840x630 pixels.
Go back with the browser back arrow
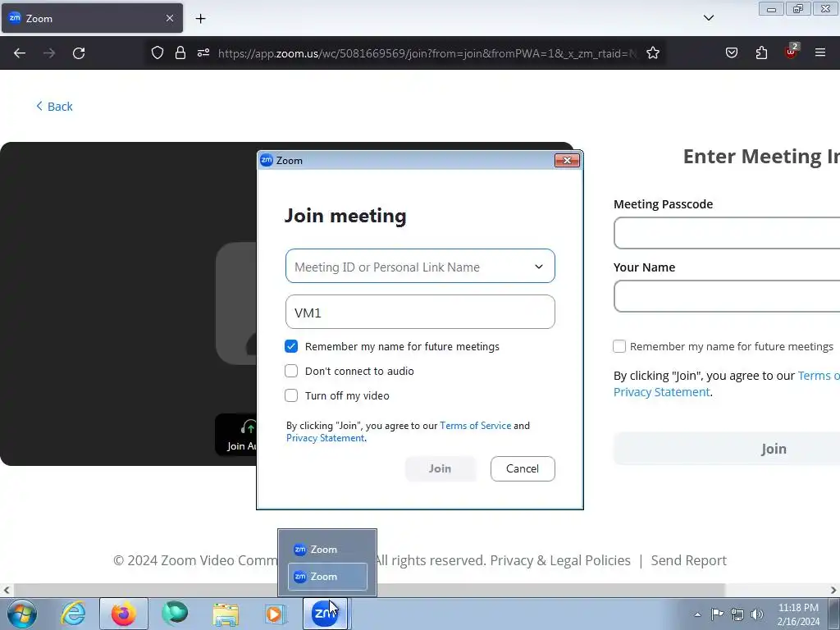pyautogui.click(x=20, y=53)
